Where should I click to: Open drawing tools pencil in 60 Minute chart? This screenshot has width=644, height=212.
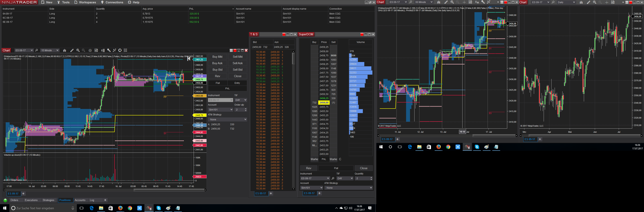point(446,2)
